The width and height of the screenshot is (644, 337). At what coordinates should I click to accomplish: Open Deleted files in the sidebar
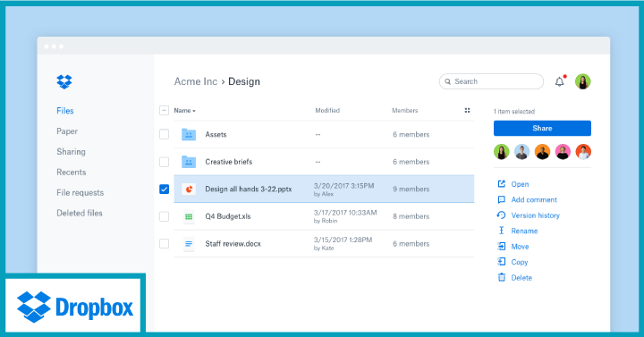click(x=80, y=213)
